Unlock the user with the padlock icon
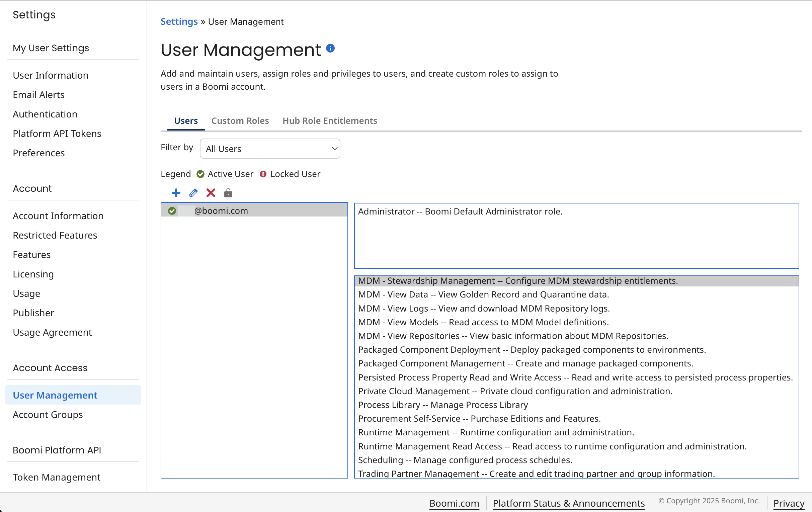Image resolution: width=812 pixels, height=512 pixels. tap(228, 193)
